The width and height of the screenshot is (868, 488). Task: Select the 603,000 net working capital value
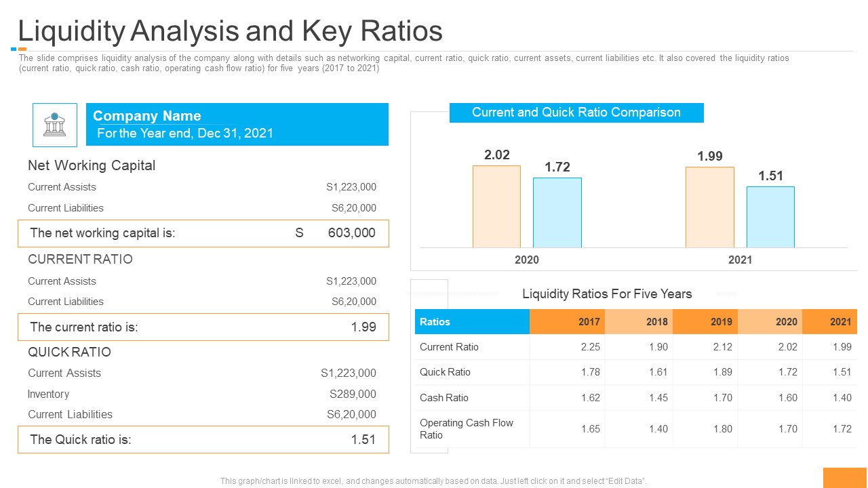[351, 233]
